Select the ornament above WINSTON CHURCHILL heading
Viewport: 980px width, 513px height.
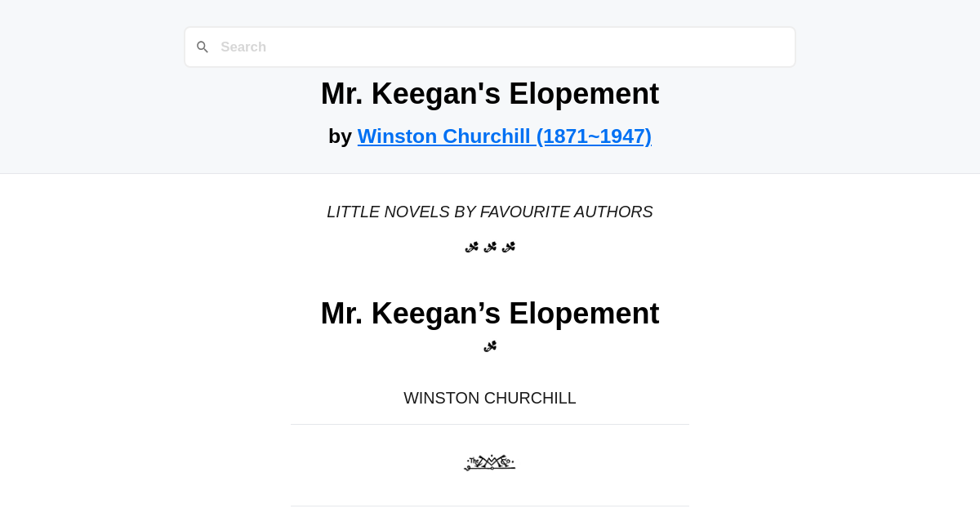[490, 346]
